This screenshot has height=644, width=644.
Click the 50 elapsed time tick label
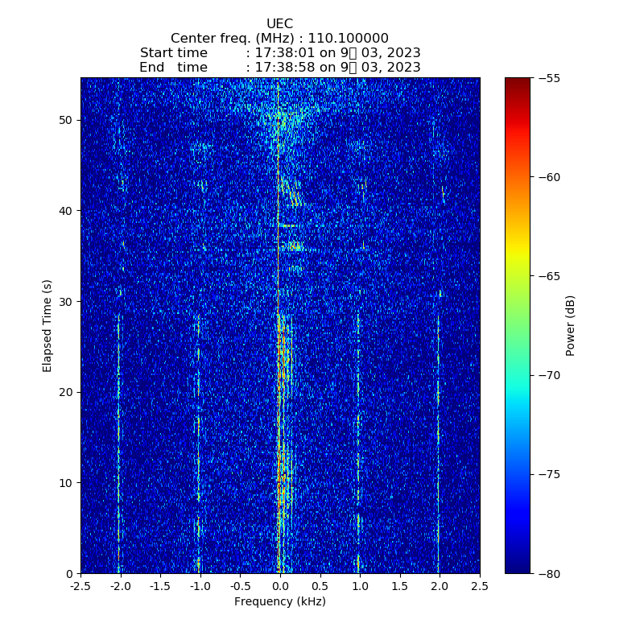(x=65, y=120)
